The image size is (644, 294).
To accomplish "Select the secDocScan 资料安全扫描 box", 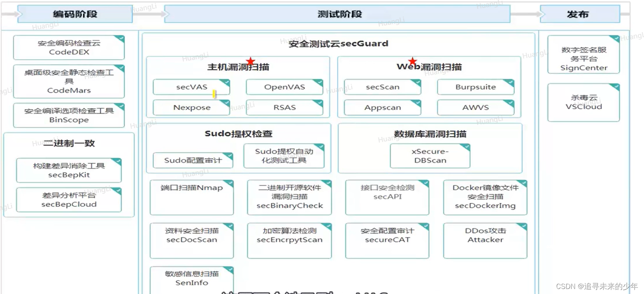I will point(192,241).
